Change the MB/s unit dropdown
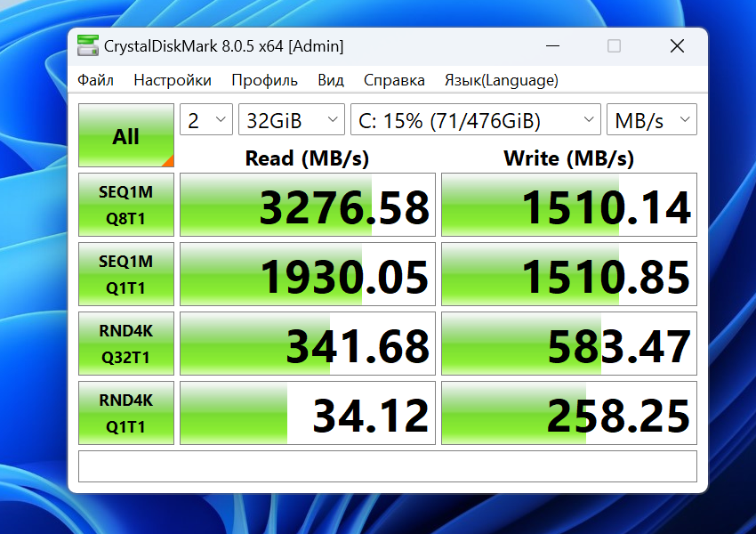This screenshot has height=534, width=756. (652, 119)
